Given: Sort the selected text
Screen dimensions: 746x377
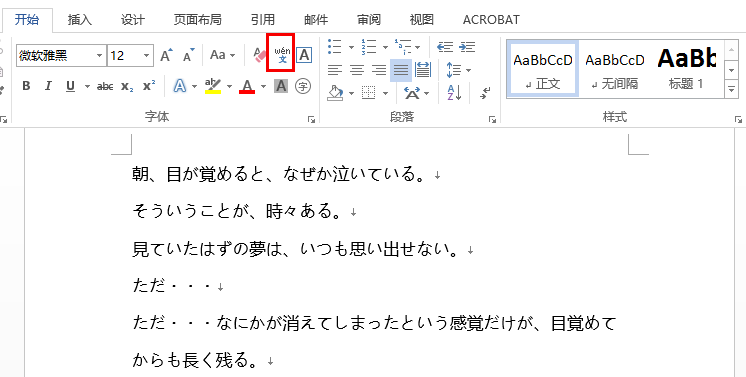Looking at the screenshot, I should click(x=454, y=93).
